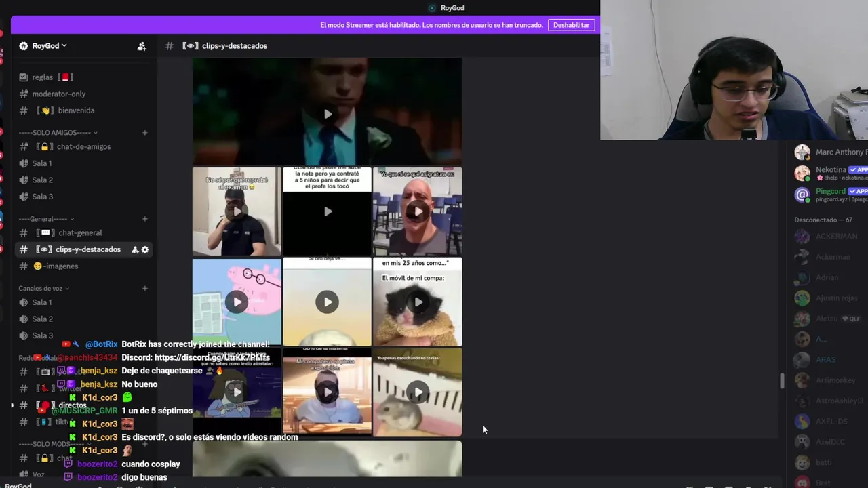Select offline member Artimonkey
The height and width of the screenshot is (488, 868).
click(x=831, y=380)
